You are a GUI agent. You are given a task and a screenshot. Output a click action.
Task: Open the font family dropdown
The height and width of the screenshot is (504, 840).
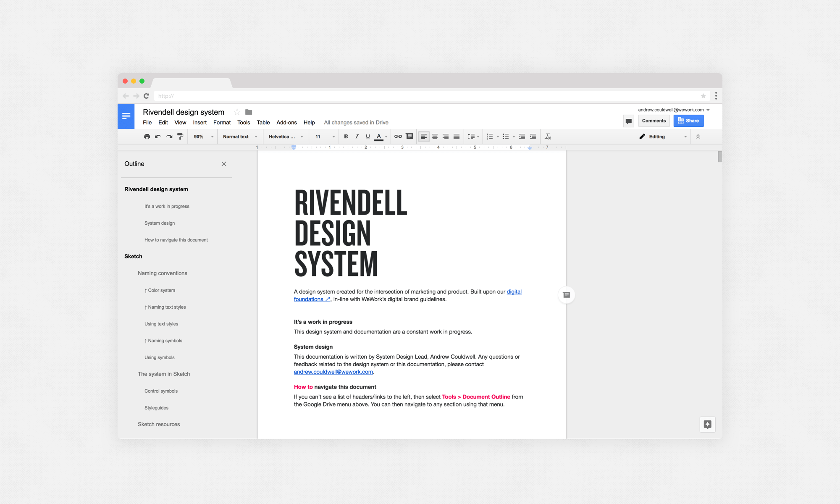point(285,136)
